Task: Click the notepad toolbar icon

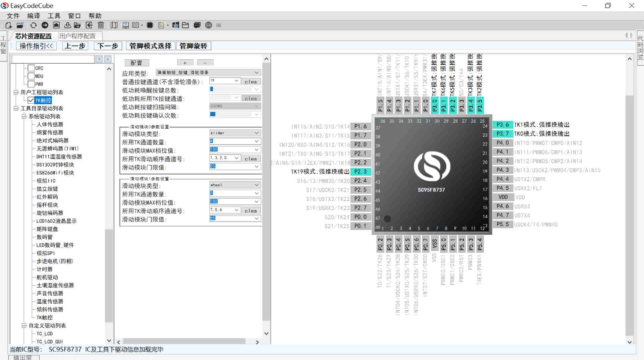Action: point(161,25)
